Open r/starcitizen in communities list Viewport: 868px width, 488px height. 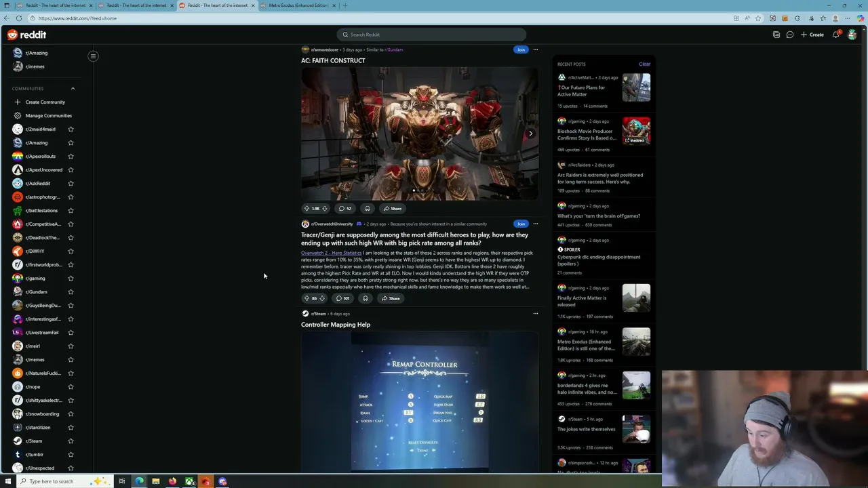38,428
